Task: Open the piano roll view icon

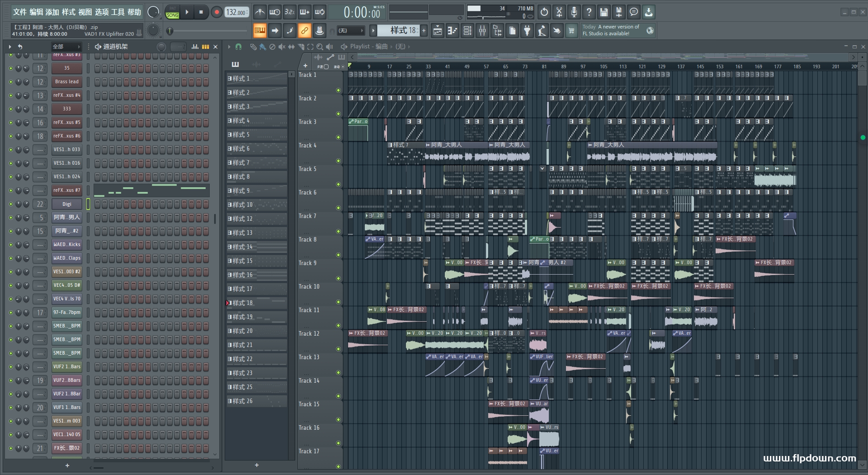Action: pos(452,31)
